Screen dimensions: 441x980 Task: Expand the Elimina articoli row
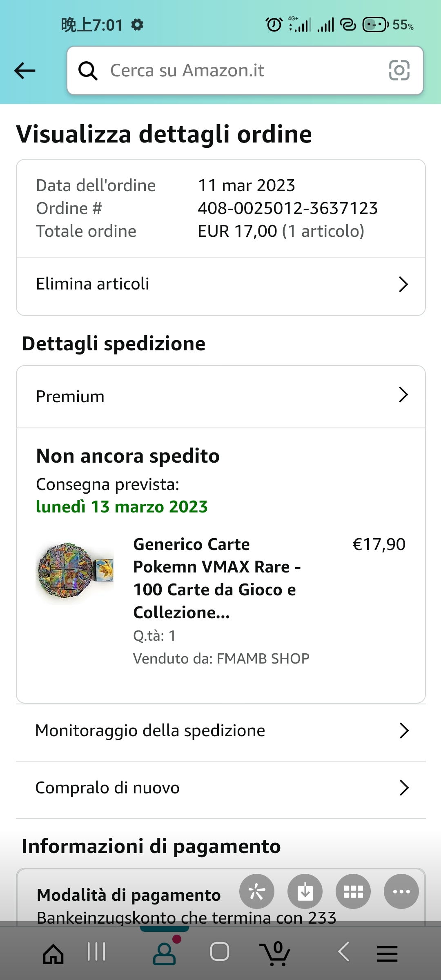[x=220, y=284]
